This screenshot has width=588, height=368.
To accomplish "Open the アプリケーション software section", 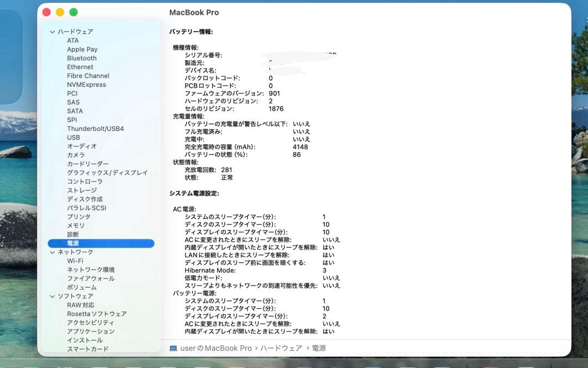I will tap(89, 331).
